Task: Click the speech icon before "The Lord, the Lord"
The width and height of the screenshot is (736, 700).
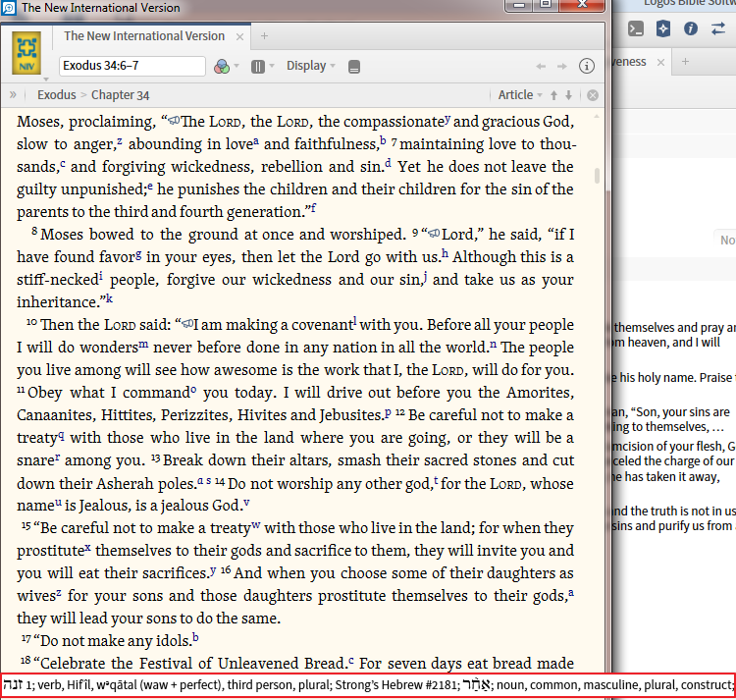Action: [174, 121]
